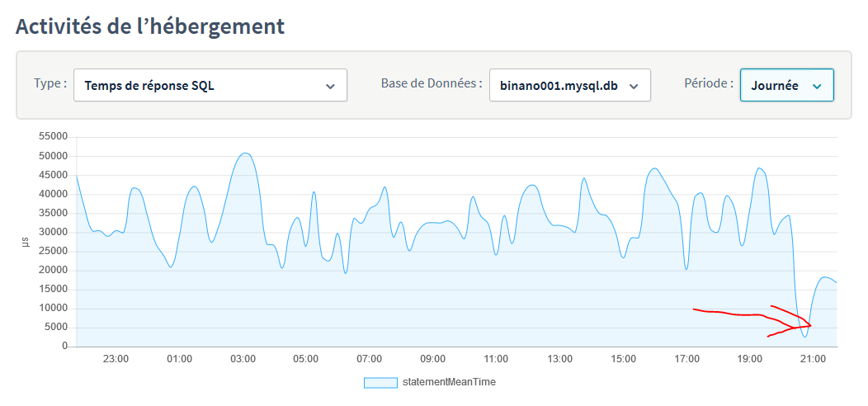Open the Période dropdown set to Journée
This screenshot has width=868, height=406.
pos(786,85)
